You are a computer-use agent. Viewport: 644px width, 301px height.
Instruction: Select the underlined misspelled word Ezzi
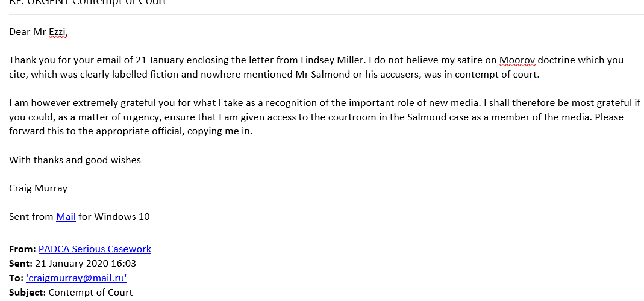point(58,32)
